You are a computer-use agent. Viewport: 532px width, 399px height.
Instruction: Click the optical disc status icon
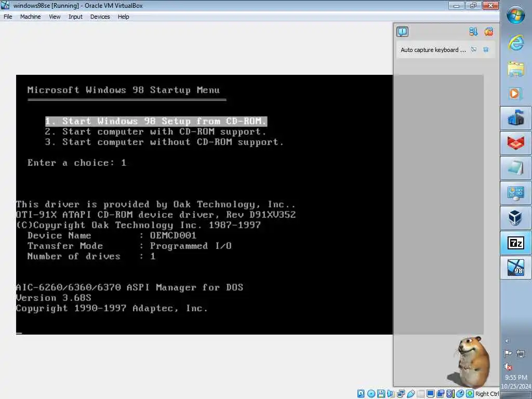tap(371, 394)
